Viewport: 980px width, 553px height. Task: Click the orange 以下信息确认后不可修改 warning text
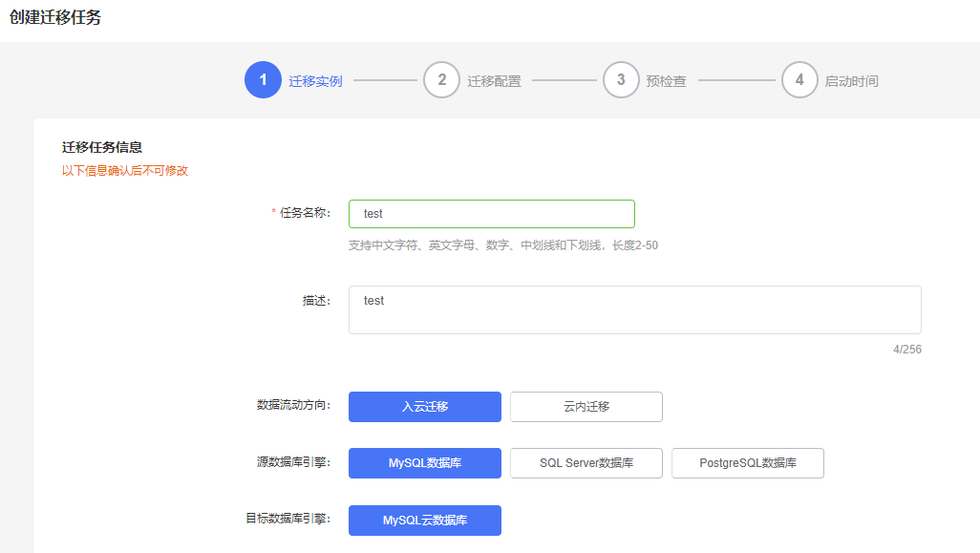click(x=125, y=171)
